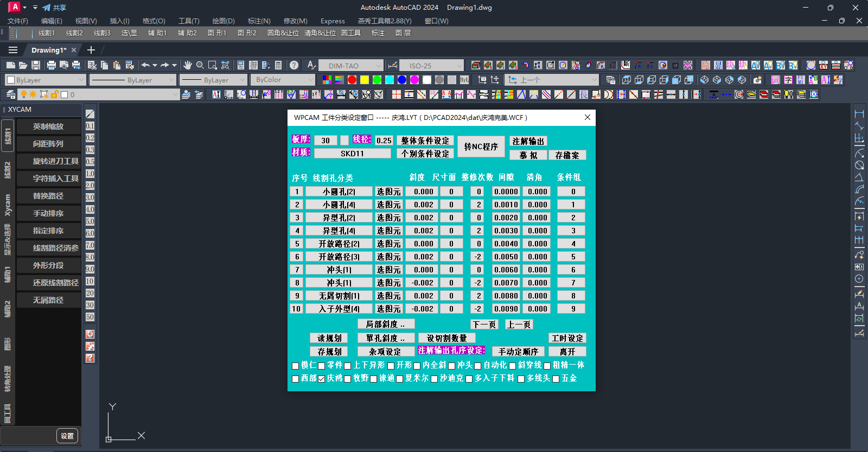Click the Zoom Window icon

coord(213,65)
